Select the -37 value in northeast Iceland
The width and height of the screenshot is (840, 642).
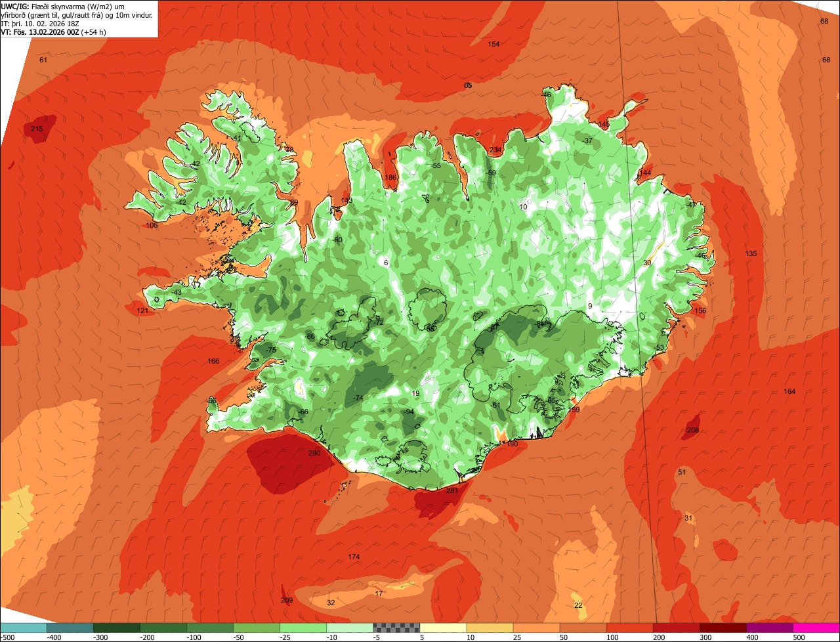coord(587,140)
